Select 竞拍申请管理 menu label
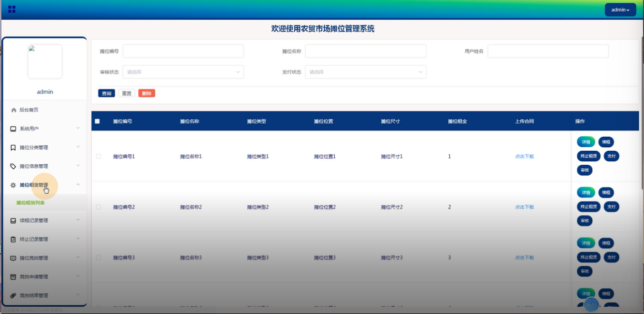The height and width of the screenshot is (314, 644). click(34, 277)
